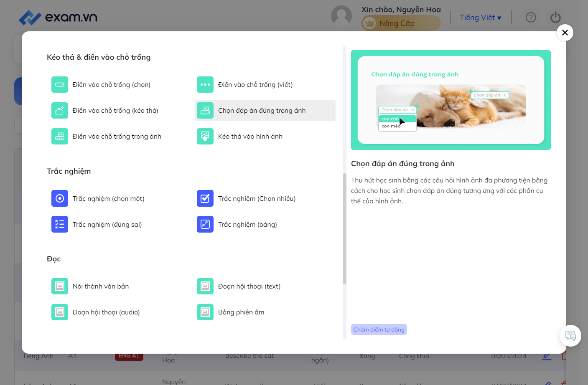Viewport: 588px width, 385px height.
Task: Click the Đọc section heading
Action: coord(54,259)
